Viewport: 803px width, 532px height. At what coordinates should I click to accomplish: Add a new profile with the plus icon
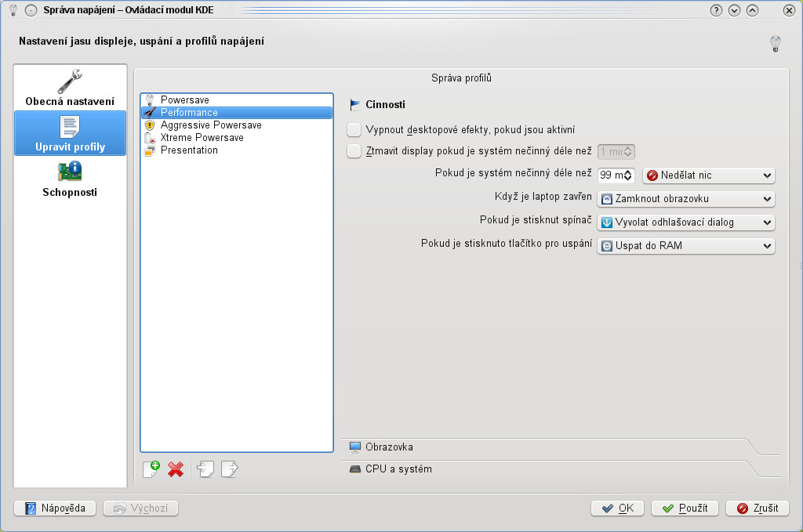[151, 469]
